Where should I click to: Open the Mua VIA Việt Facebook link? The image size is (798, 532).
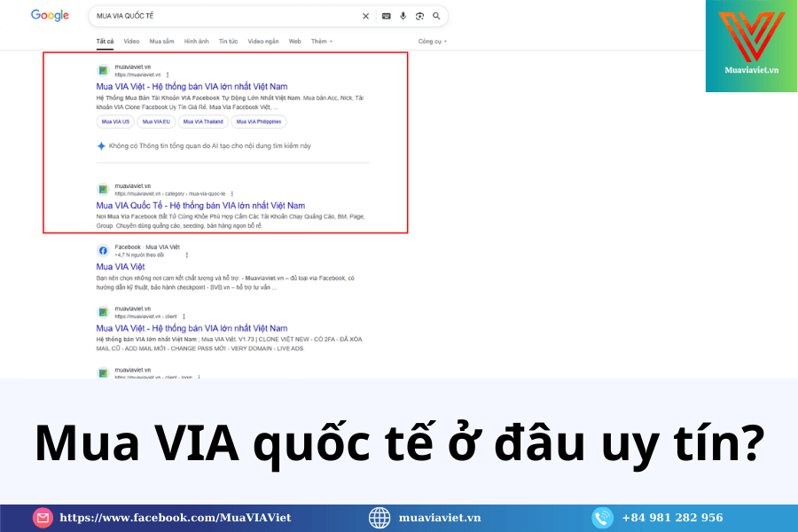click(121, 267)
